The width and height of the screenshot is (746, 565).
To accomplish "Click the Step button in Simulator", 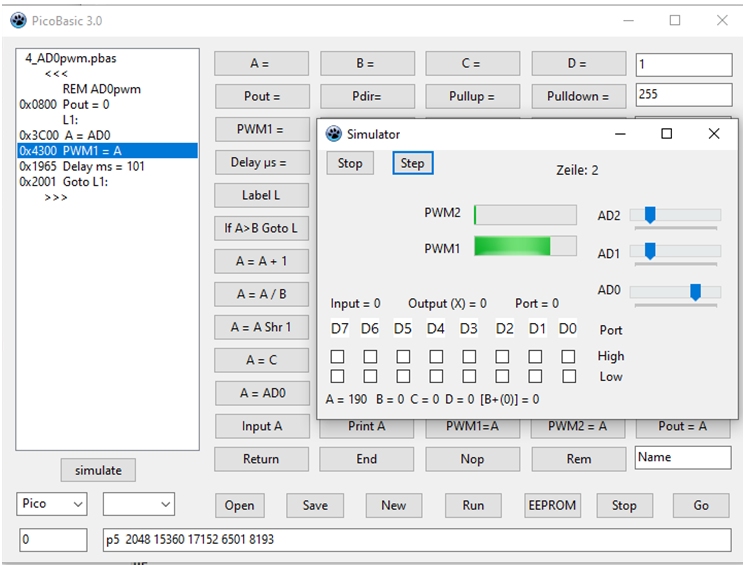I will click(412, 163).
